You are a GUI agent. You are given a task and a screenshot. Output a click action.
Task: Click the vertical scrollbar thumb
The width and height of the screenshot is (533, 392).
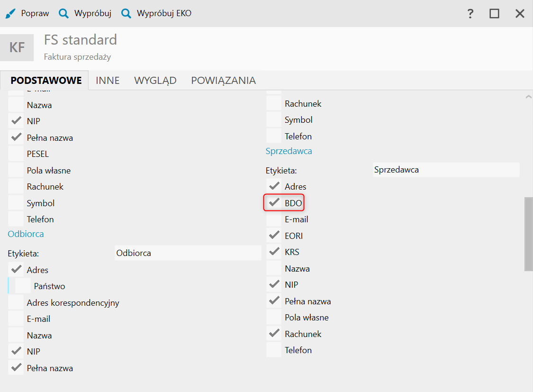tap(528, 234)
